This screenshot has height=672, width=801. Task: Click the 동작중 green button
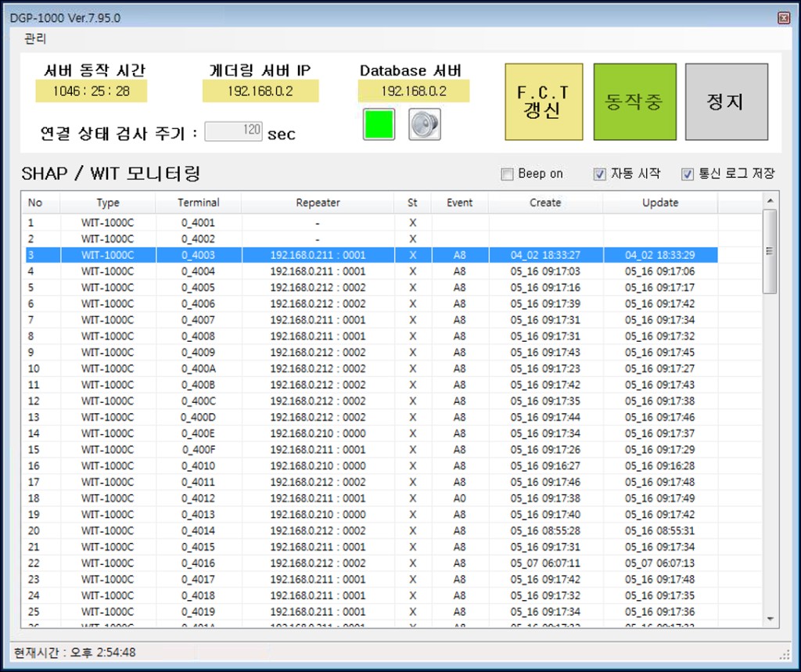[x=634, y=102]
